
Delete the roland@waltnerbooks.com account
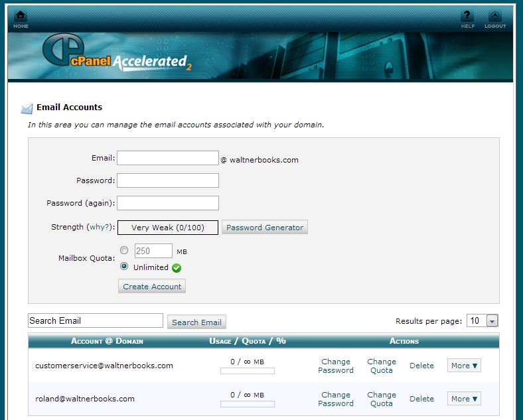coord(421,399)
